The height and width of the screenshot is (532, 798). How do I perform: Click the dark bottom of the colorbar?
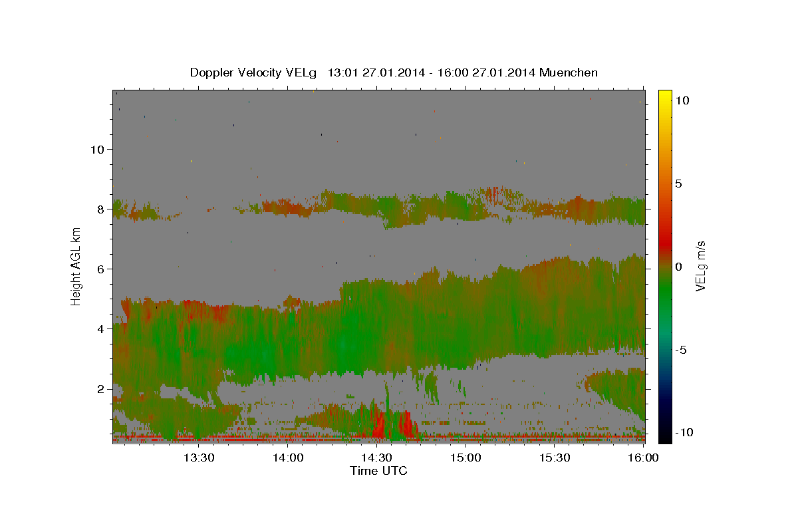pos(664,429)
